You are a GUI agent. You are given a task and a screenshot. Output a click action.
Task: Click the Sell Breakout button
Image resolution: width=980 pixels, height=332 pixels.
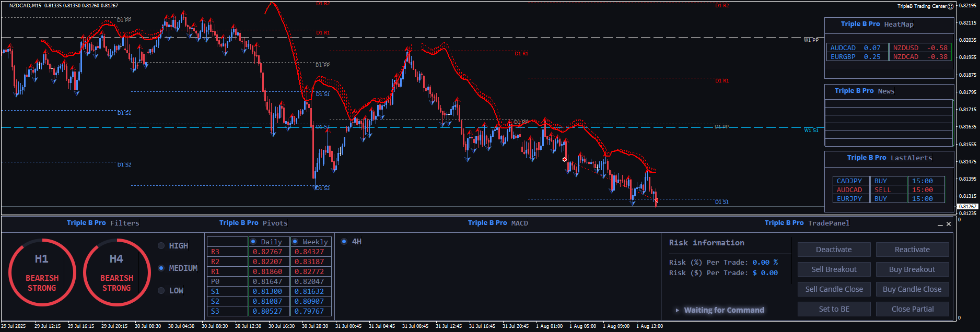click(x=834, y=269)
